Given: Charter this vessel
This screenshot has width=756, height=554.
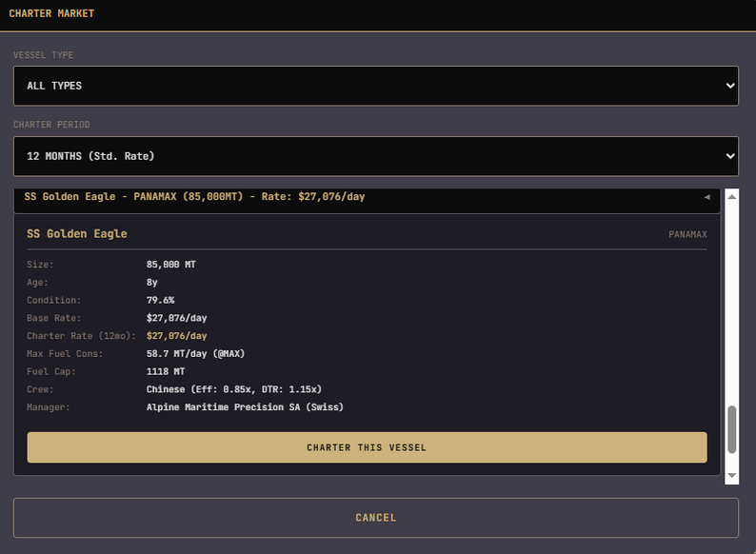Looking at the screenshot, I should (x=367, y=447).
